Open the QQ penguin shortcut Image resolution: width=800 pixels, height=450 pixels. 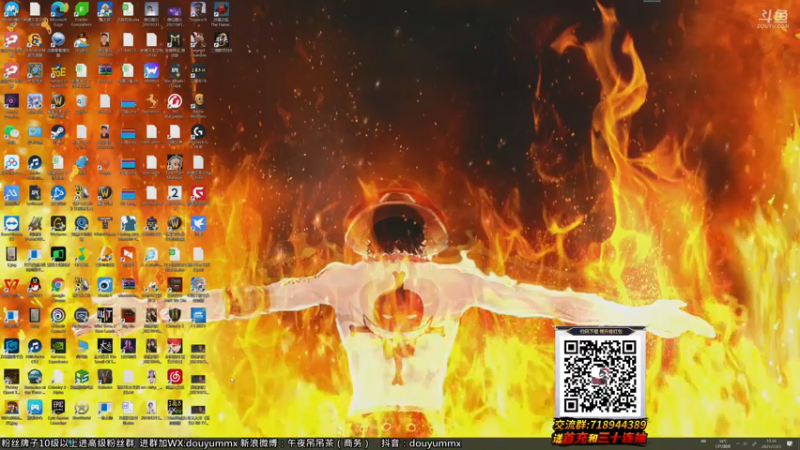click(x=35, y=285)
